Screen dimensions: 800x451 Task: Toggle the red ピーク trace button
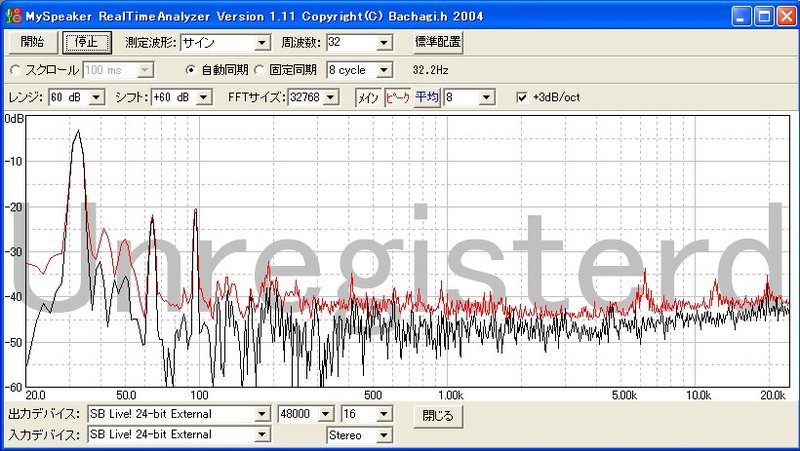click(398, 97)
